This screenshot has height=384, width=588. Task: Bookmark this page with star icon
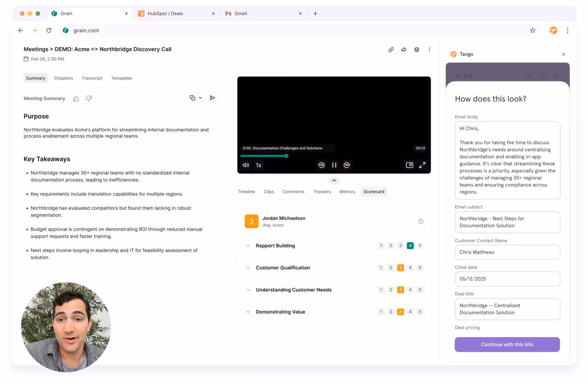[533, 31]
